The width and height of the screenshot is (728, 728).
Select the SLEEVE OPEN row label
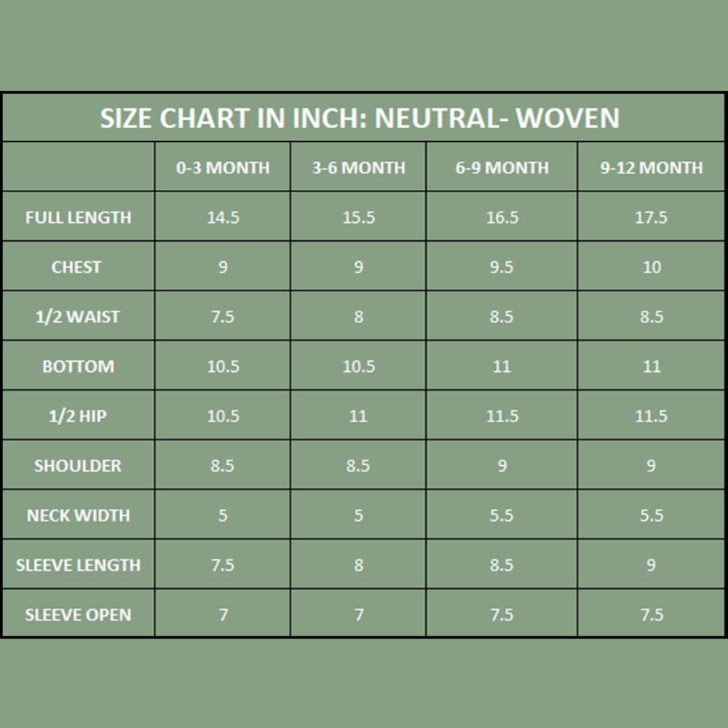(78, 614)
